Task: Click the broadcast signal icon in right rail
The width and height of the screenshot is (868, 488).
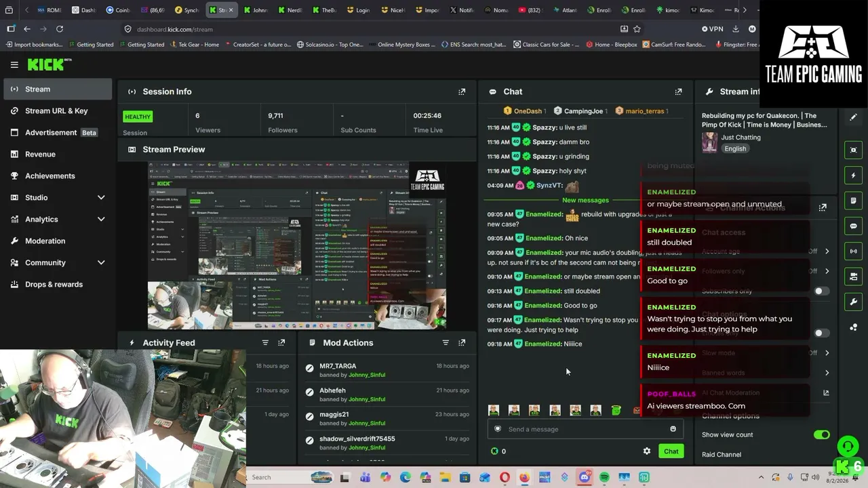Action: point(854,251)
